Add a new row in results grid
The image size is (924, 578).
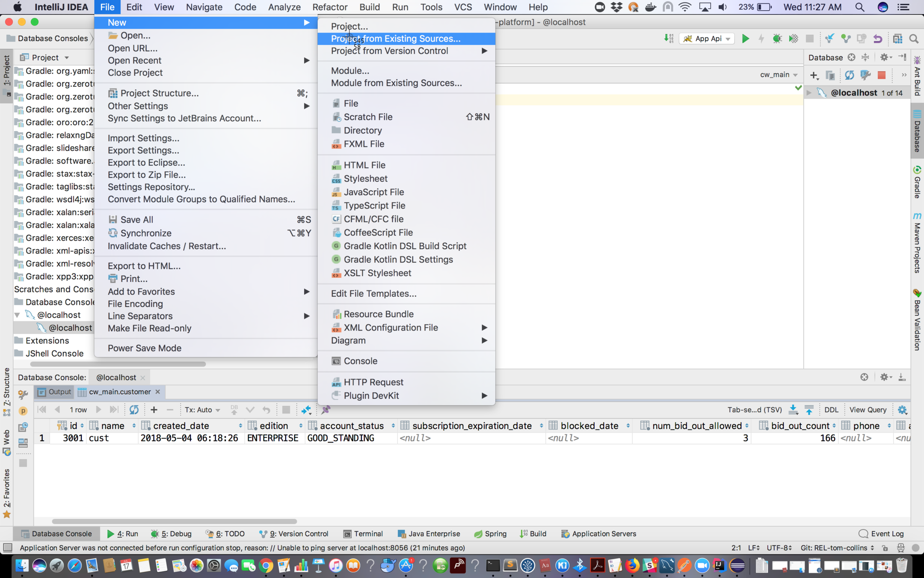[x=154, y=410]
